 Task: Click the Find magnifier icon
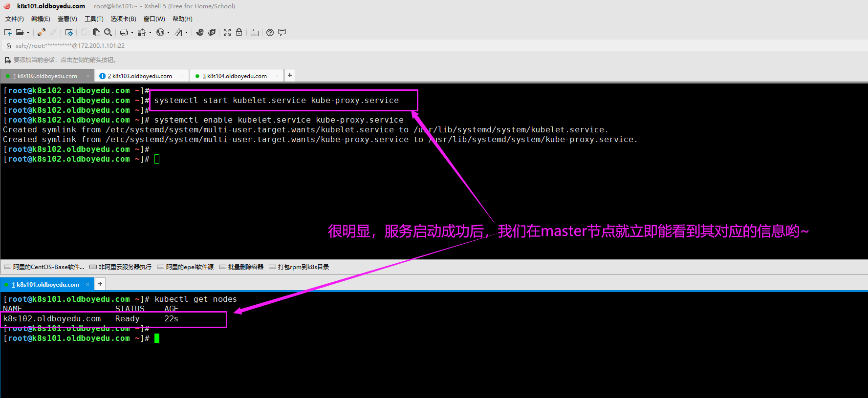pos(108,32)
